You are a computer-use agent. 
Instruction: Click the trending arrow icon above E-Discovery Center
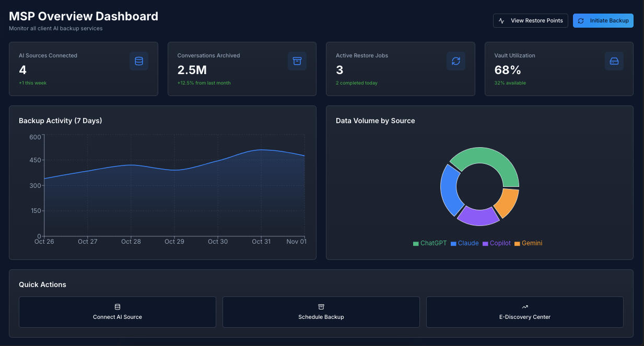(525, 307)
